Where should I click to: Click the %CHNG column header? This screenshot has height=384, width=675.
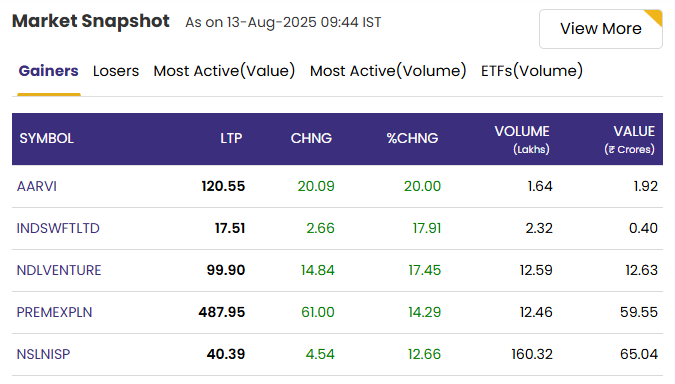click(x=412, y=139)
